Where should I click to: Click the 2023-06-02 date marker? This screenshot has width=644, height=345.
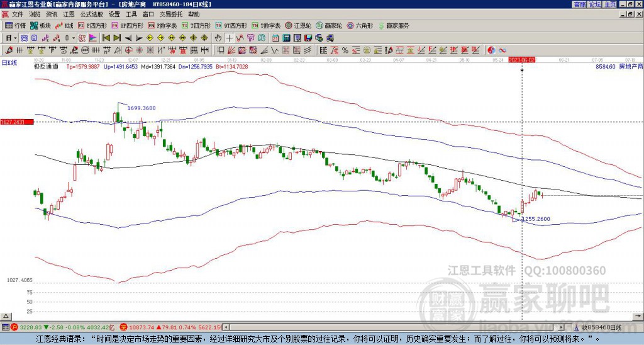click(522, 60)
